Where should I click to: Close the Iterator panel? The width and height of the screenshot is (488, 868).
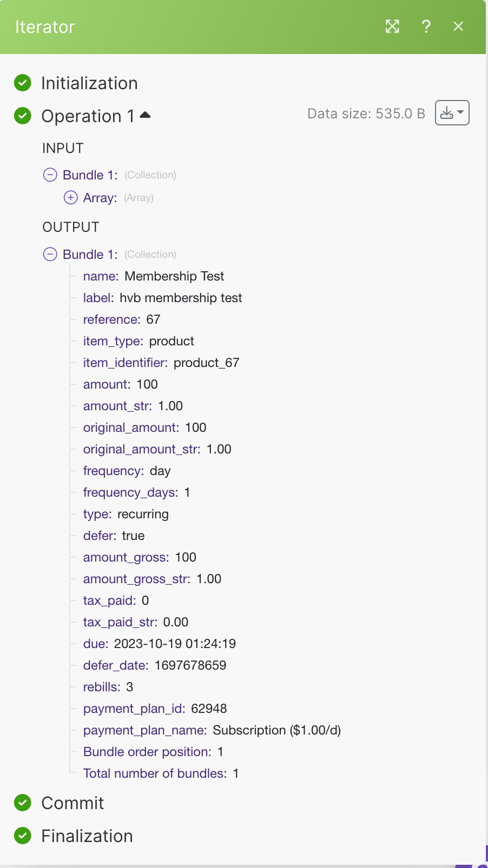[458, 26]
